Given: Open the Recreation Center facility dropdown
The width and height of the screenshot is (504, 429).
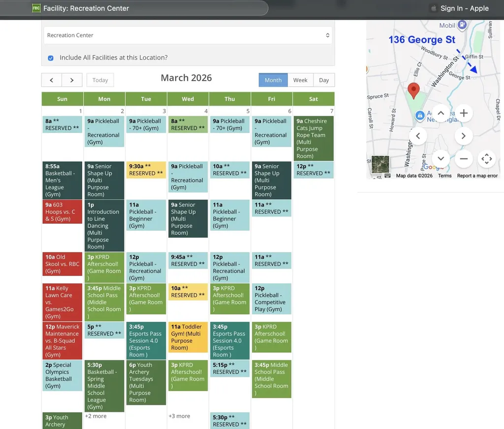Looking at the screenshot, I should pyautogui.click(x=187, y=35).
